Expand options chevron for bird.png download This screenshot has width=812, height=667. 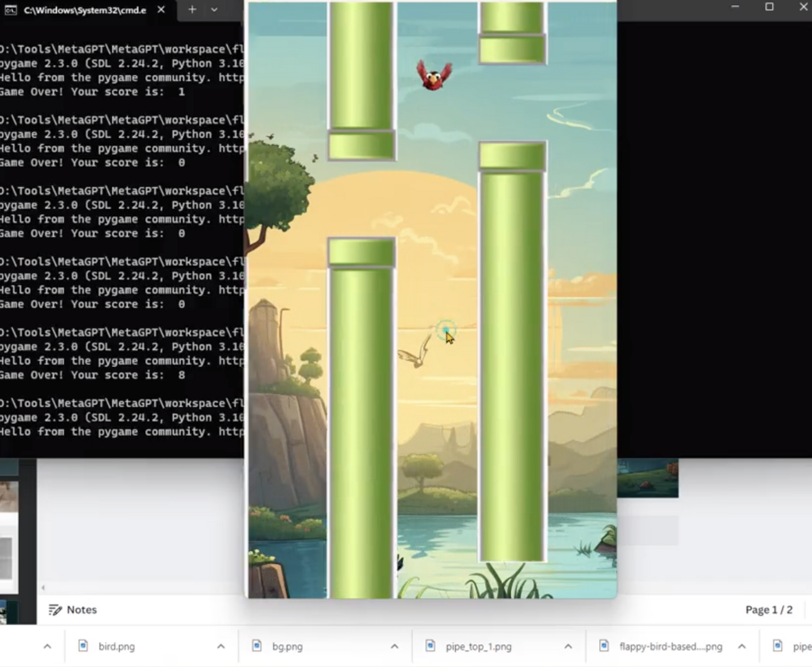click(221, 646)
